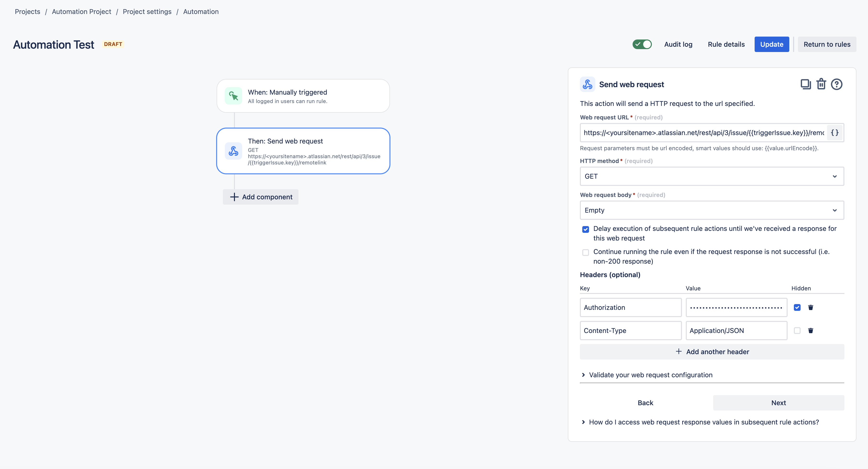Image resolution: width=868 pixels, height=469 pixels.
Task: Uncheck the Delay execution checkbox
Action: click(x=586, y=229)
